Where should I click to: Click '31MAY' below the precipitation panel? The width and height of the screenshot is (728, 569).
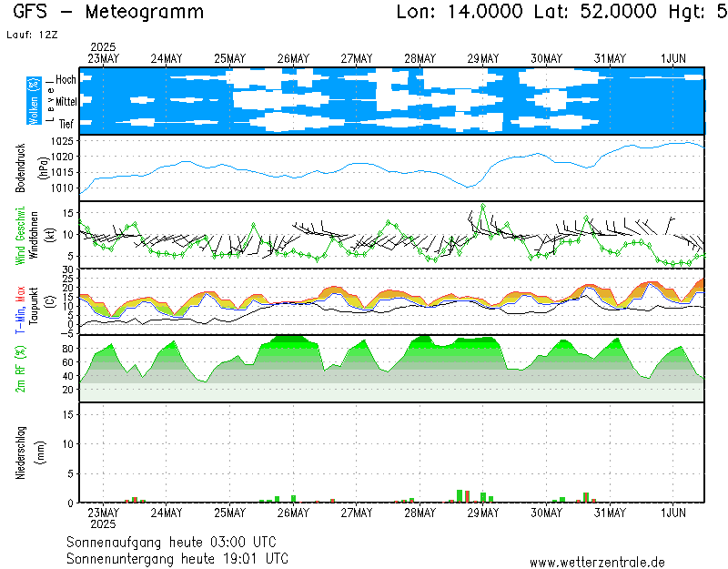610,513
